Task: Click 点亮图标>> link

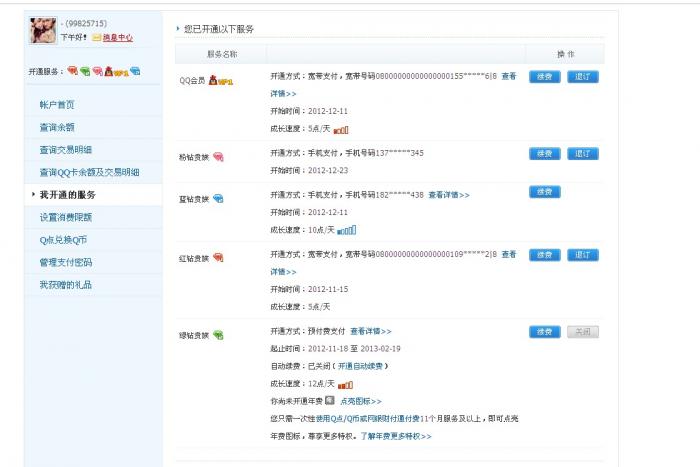Action: [361, 401]
